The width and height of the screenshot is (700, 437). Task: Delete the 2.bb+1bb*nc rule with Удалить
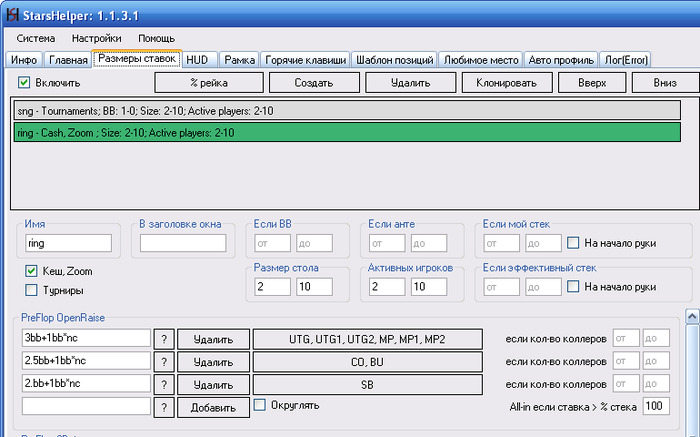click(x=213, y=385)
